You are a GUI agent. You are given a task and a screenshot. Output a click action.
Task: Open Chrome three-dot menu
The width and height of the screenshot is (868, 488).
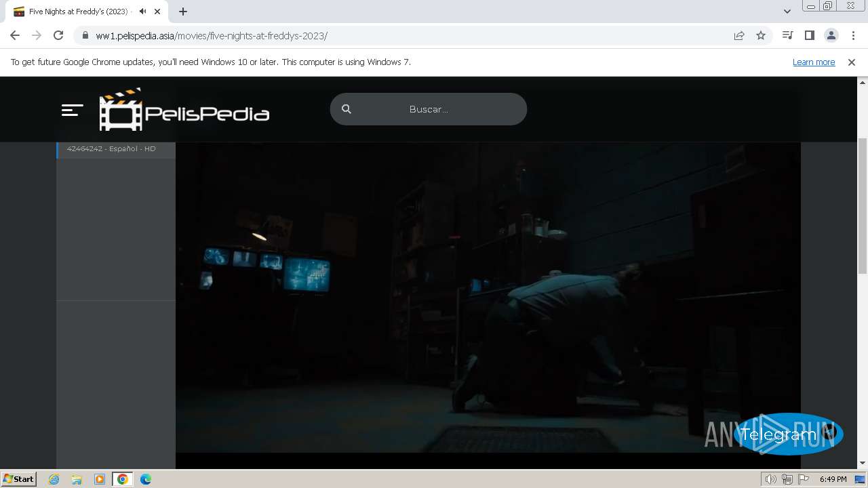pos(853,35)
